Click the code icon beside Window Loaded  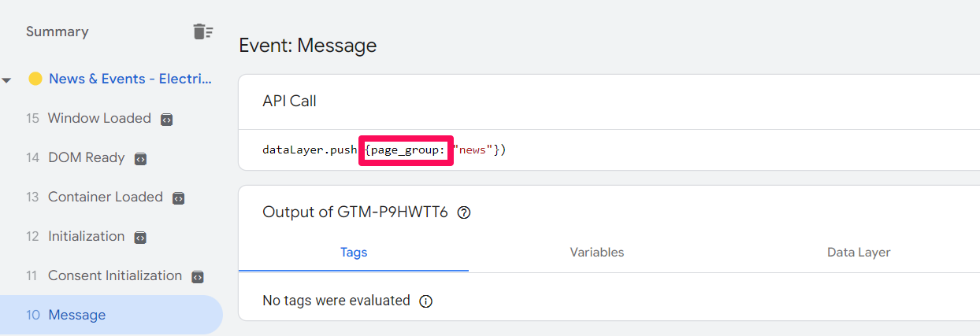[x=166, y=120]
